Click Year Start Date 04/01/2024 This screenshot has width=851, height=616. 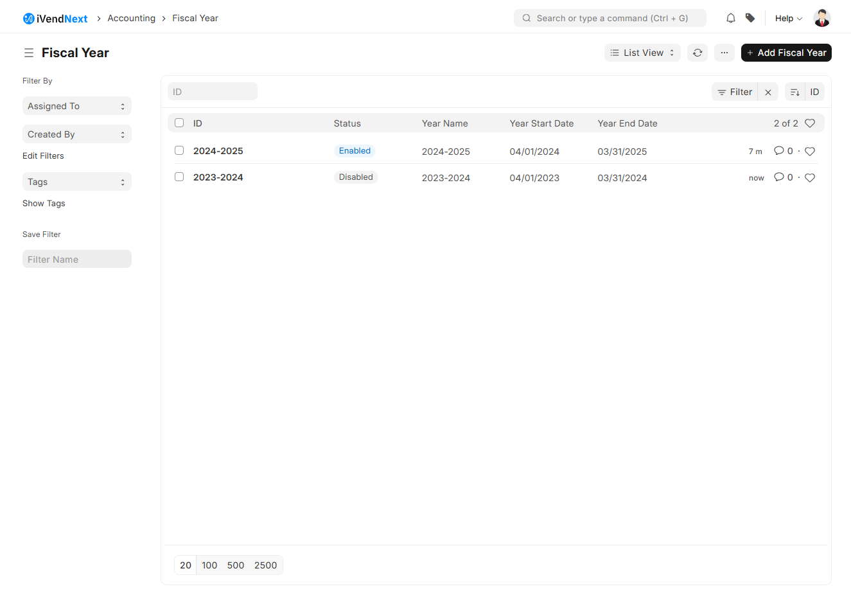click(x=534, y=152)
